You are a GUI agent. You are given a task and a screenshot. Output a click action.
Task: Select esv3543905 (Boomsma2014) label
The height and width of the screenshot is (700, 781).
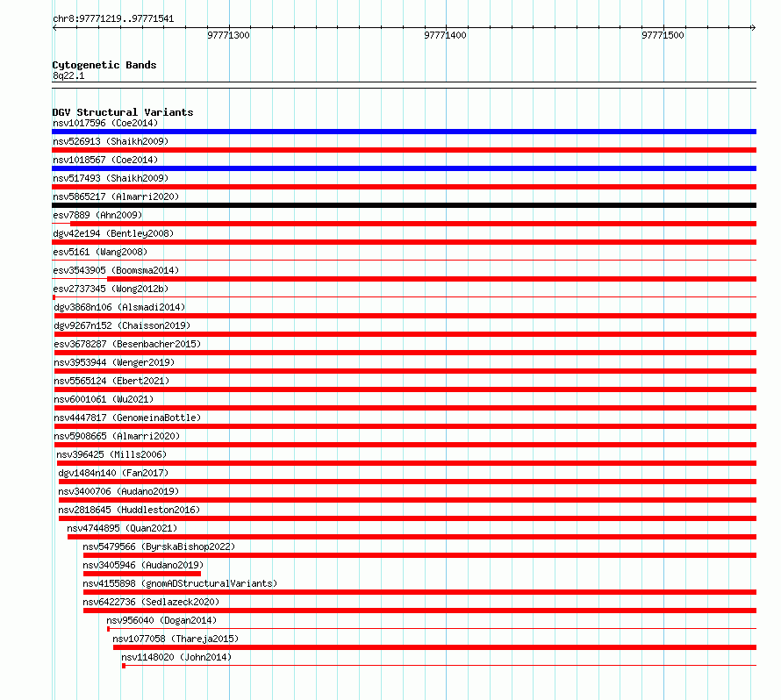(116, 270)
